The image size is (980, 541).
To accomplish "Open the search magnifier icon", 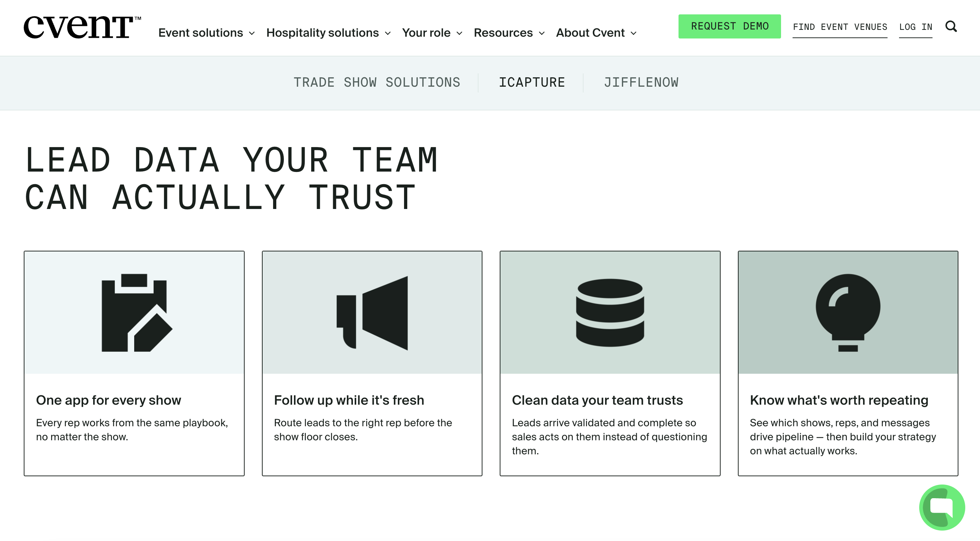I will pos(951,26).
